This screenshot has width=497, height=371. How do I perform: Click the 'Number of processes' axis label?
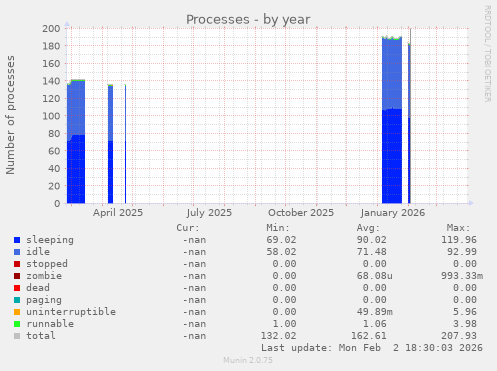(10, 115)
